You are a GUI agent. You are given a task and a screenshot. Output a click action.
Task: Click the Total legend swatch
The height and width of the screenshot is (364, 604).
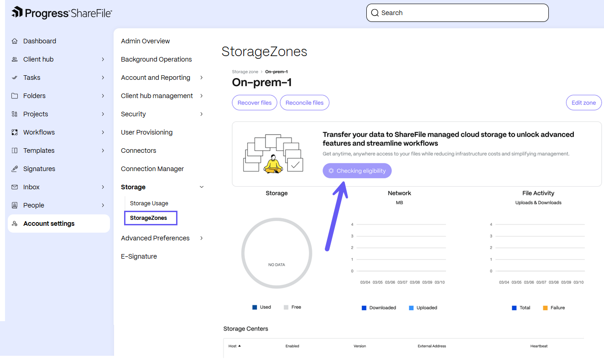[x=514, y=308]
